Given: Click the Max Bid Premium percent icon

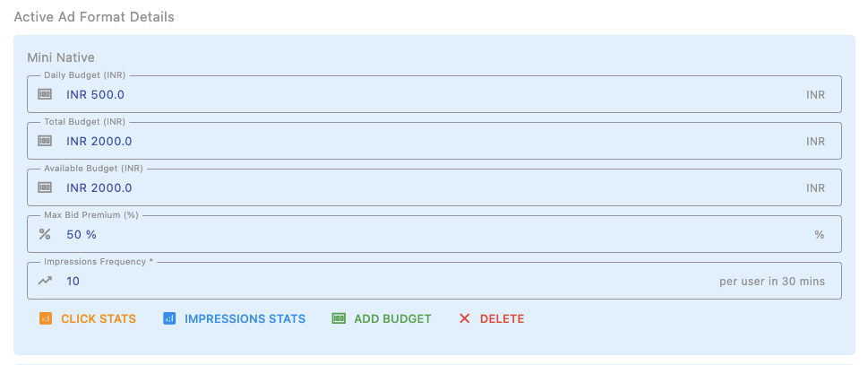Looking at the screenshot, I should (44, 234).
